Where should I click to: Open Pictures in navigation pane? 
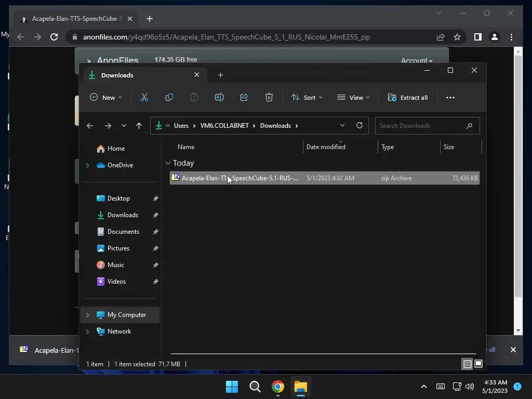(118, 248)
